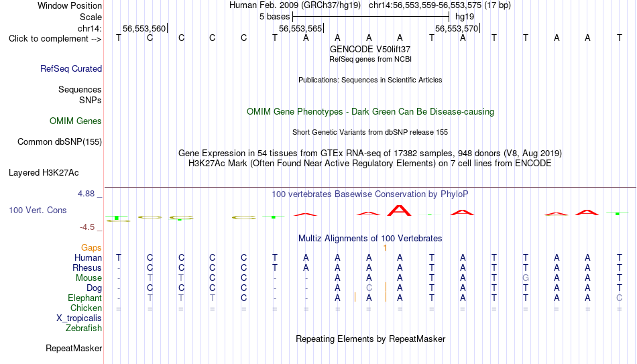Click the 56,553,565 coordinate label
Viewport: 637px width, 364px height.
coord(300,28)
